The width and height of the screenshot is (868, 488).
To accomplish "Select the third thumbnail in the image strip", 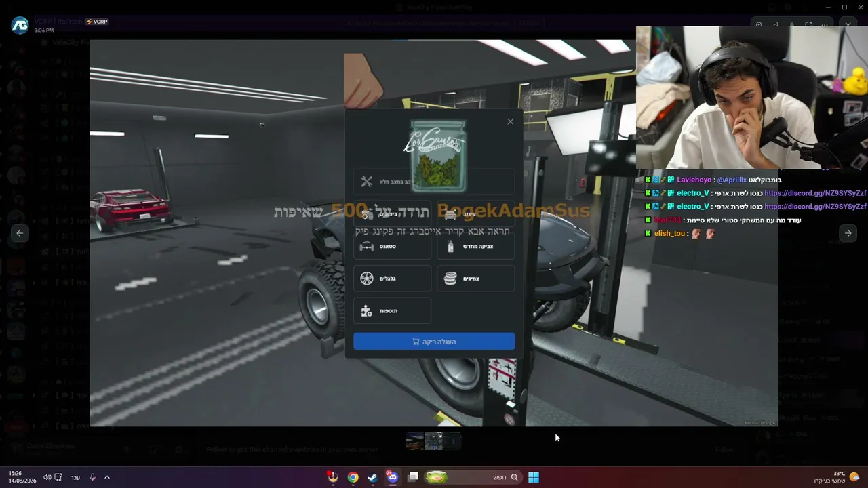I will click(x=452, y=441).
